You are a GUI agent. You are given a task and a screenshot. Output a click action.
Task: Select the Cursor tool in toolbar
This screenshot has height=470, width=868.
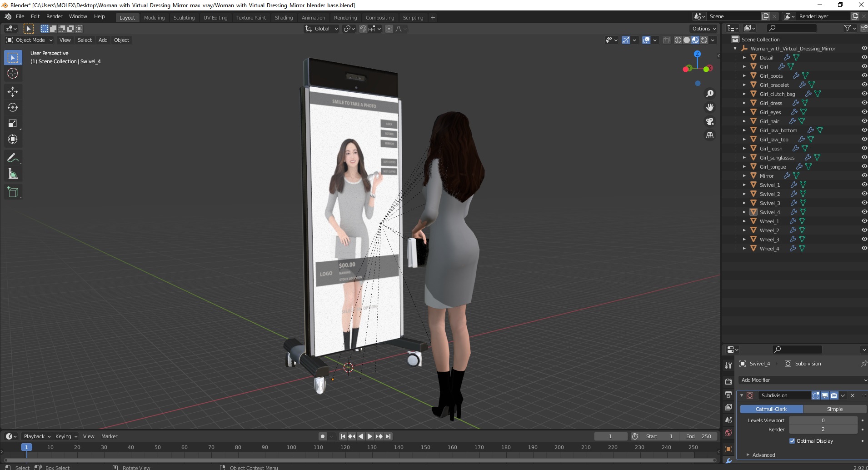pos(13,73)
